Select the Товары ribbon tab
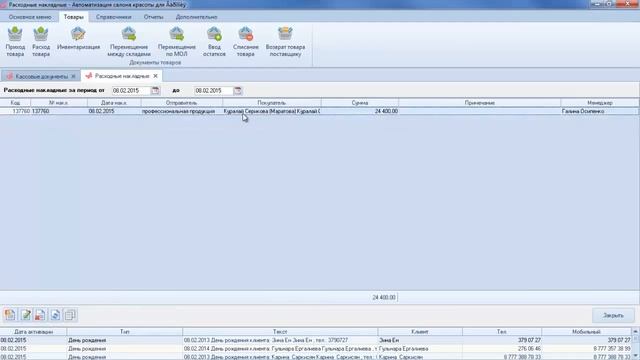 73,17
